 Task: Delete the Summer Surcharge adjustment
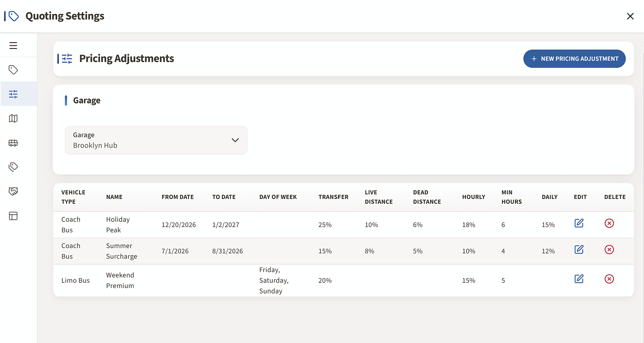(x=609, y=249)
